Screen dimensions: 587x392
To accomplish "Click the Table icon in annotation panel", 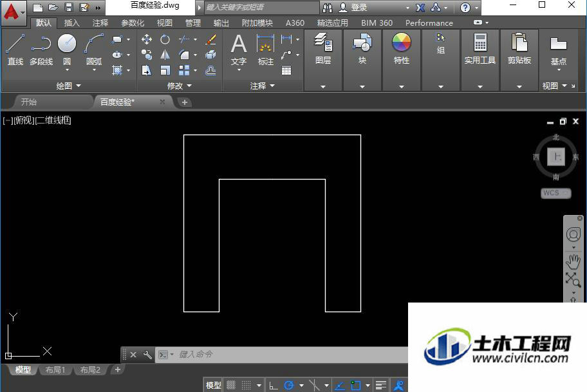I will point(286,70).
